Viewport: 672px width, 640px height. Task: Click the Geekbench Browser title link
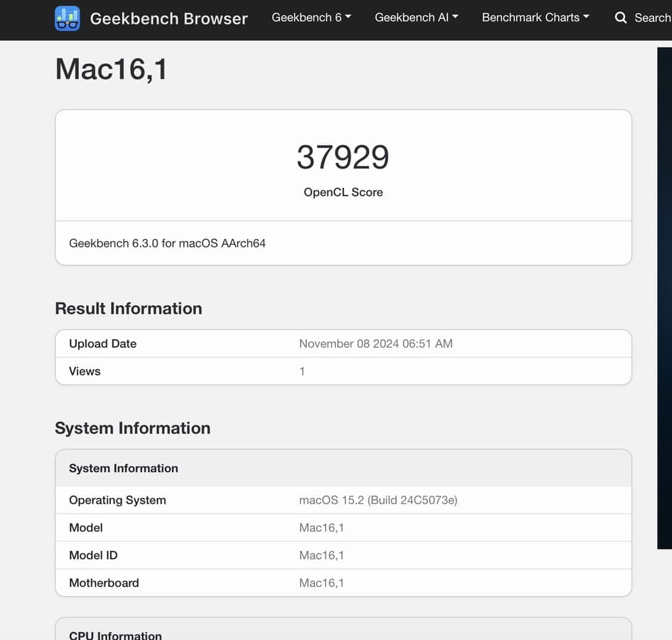(169, 18)
